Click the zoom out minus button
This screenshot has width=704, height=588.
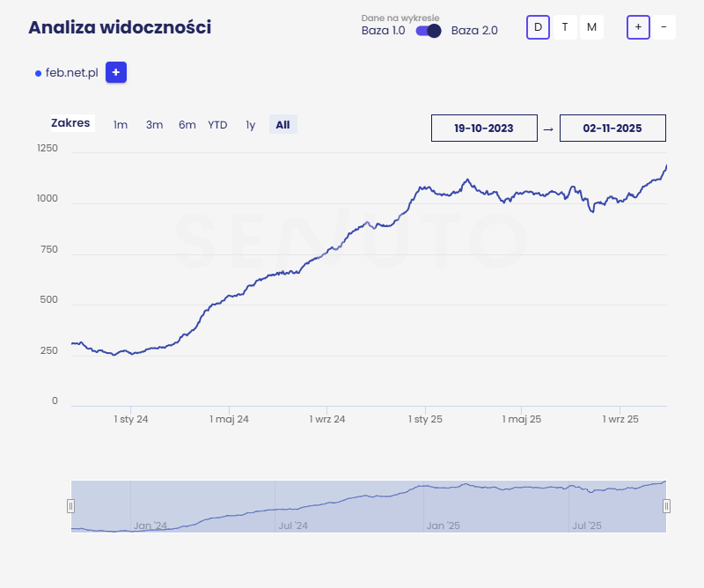coord(663,27)
